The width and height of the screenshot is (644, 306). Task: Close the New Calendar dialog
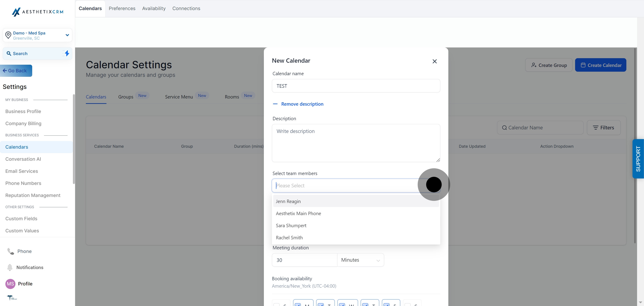[x=434, y=61]
